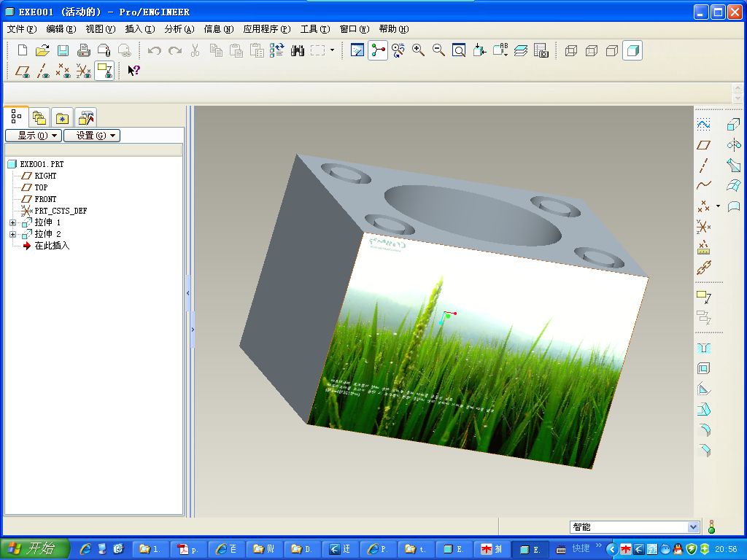Open the selection box dropdown arrow in toolbar
The image size is (747, 560).
332,50
